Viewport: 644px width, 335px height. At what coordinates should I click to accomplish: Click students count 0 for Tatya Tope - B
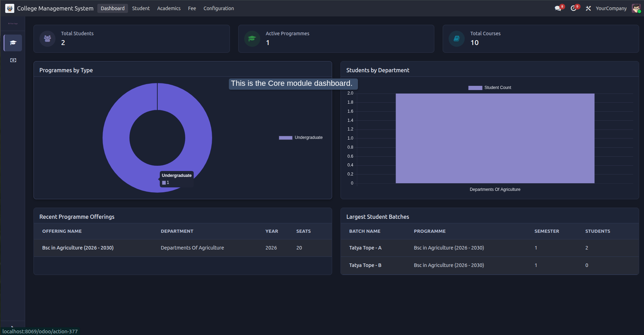pos(587,265)
